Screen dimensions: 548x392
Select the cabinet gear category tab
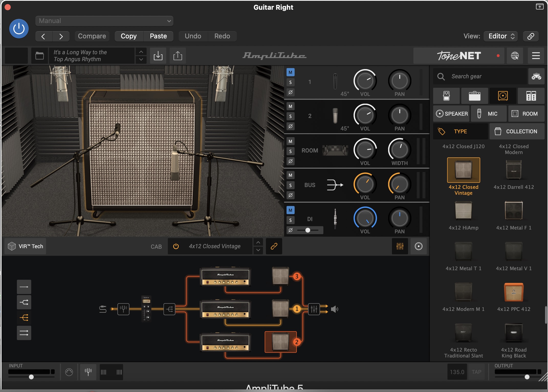pyautogui.click(x=503, y=96)
